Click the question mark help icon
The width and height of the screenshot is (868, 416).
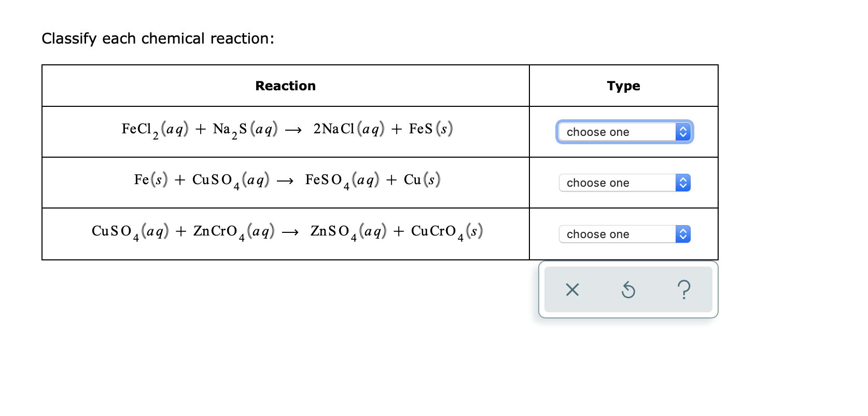[x=684, y=290]
